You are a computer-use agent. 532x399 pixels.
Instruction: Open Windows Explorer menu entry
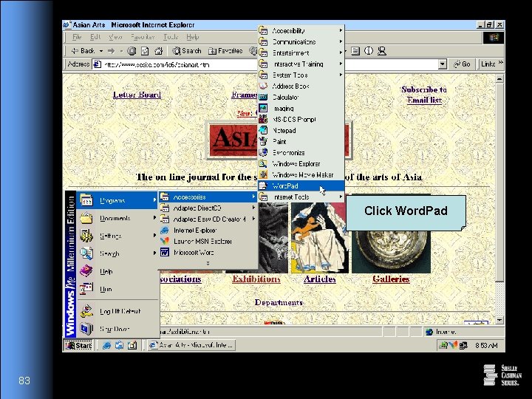(301, 164)
